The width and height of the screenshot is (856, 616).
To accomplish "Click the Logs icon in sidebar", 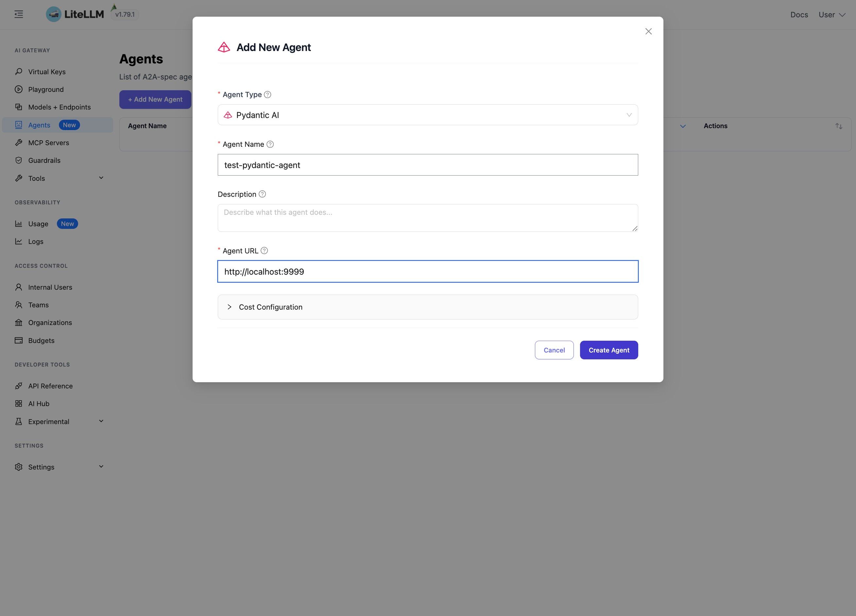I will pyautogui.click(x=19, y=241).
